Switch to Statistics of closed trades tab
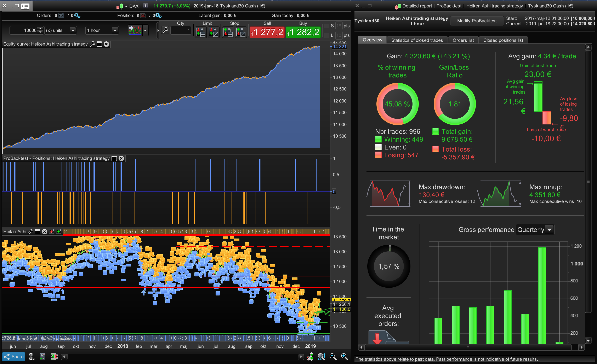Viewport: 597px width, 364px height. pos(417,40)
